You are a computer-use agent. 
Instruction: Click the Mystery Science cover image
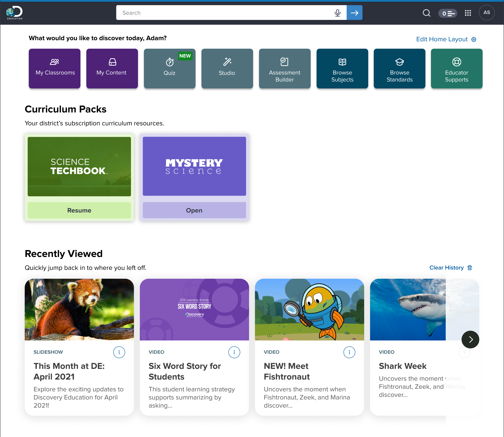point(194,166)
